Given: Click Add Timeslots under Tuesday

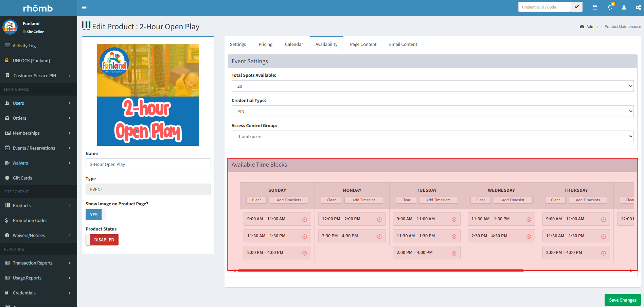Looking at the screenshot, I should pyautogui.click(x=438, y=200).
